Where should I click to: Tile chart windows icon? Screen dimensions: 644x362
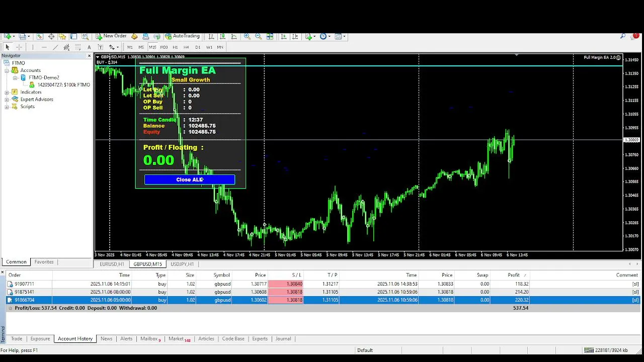tap(270, 36)
